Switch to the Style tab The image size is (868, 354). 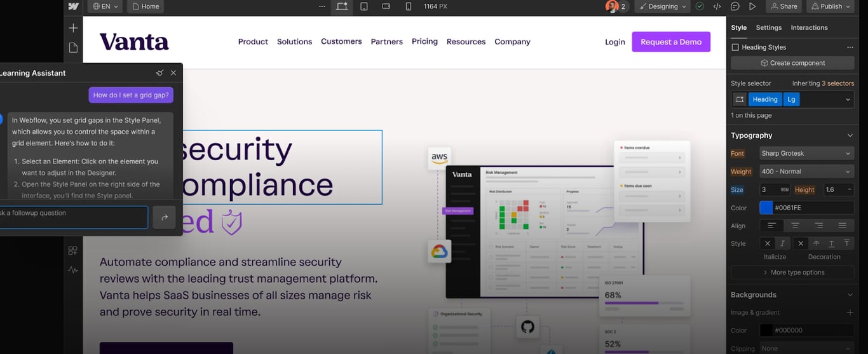pos(739,27)
